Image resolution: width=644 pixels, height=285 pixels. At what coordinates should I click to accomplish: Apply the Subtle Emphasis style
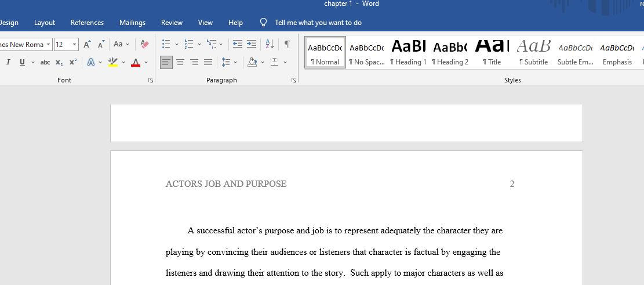[x=576, y=52]
